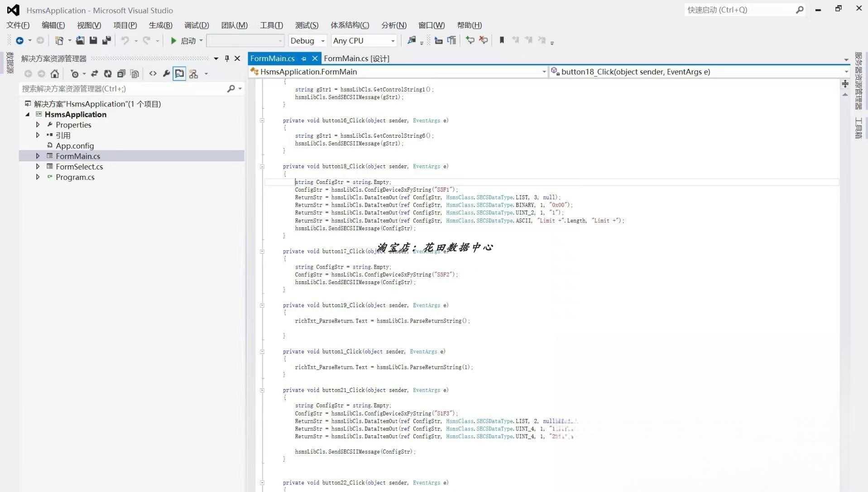The height and width of the screenshot is (492, 868).
Task: Collapse the HsmsApplication project node
Action: pos(28,115)
